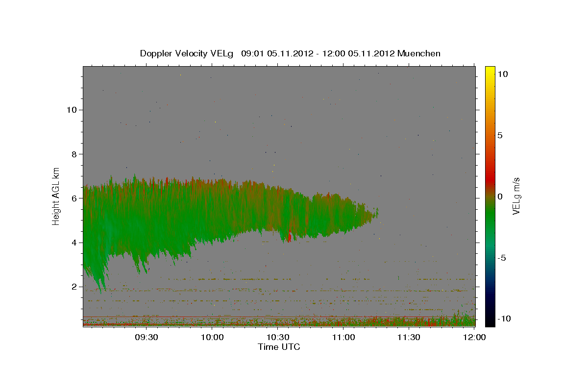
Task: Click the colorbar label 5
Action: [x=500, y=135]
